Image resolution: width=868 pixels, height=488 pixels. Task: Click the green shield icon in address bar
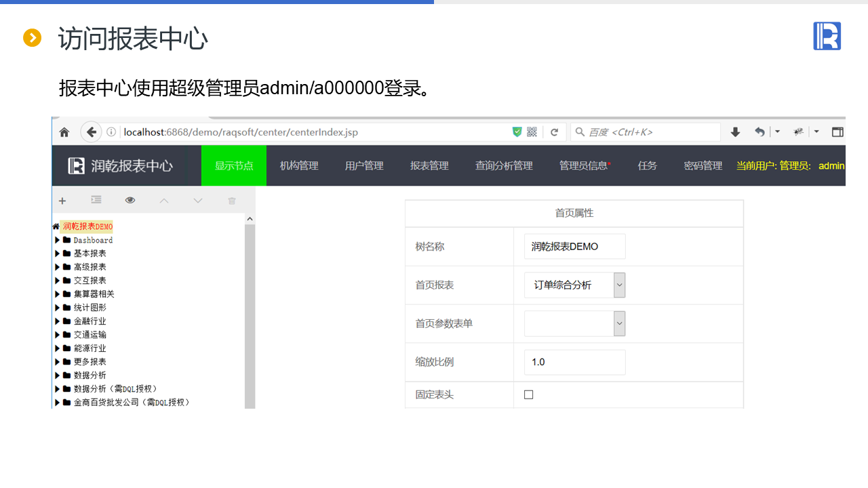tap(517, 132)
